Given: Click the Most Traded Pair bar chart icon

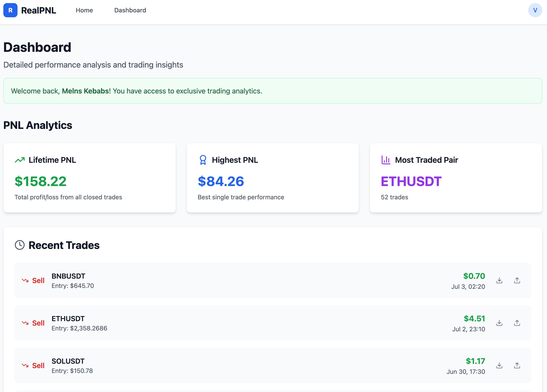Looking at the screenshot, I should [x=386, y=160].
